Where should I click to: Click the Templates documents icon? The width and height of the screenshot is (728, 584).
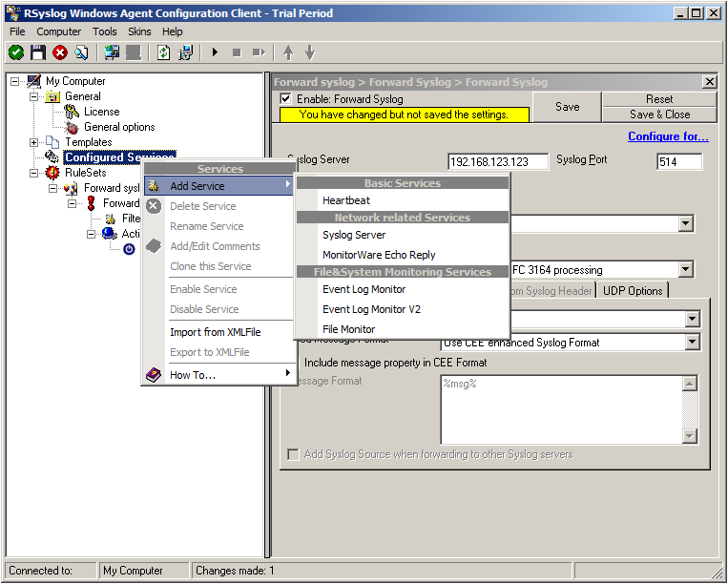click(x=52, y=142)
